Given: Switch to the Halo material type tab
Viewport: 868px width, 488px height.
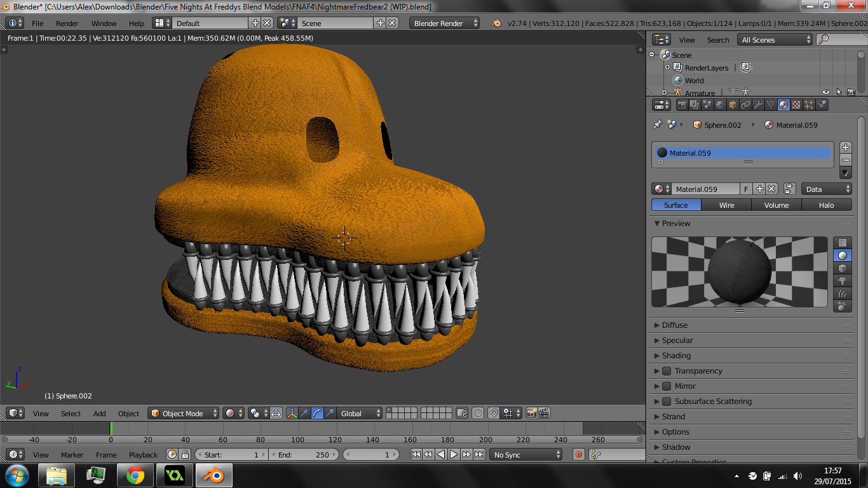Looking at the screenshot, I should [827, 205].
